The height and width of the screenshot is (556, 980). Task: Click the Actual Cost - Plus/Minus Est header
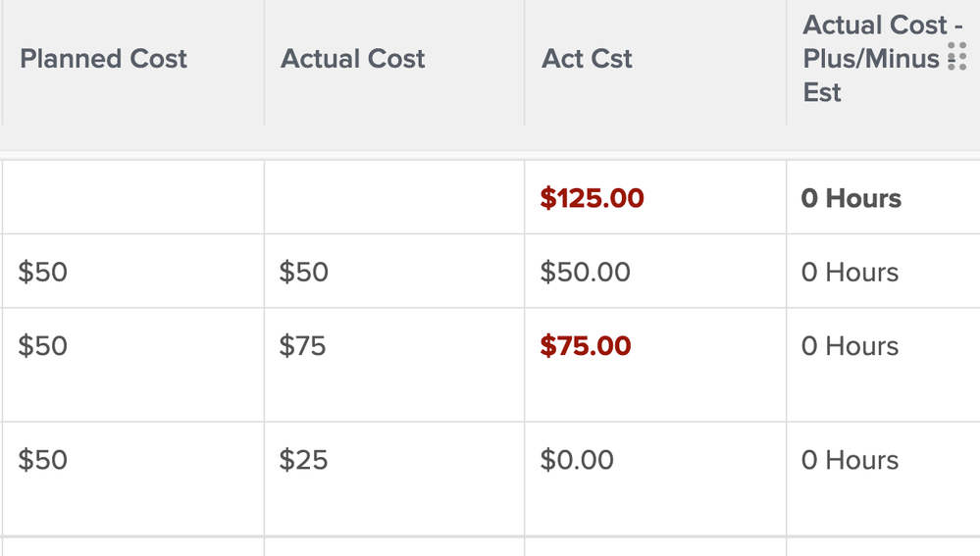point(871,59)
